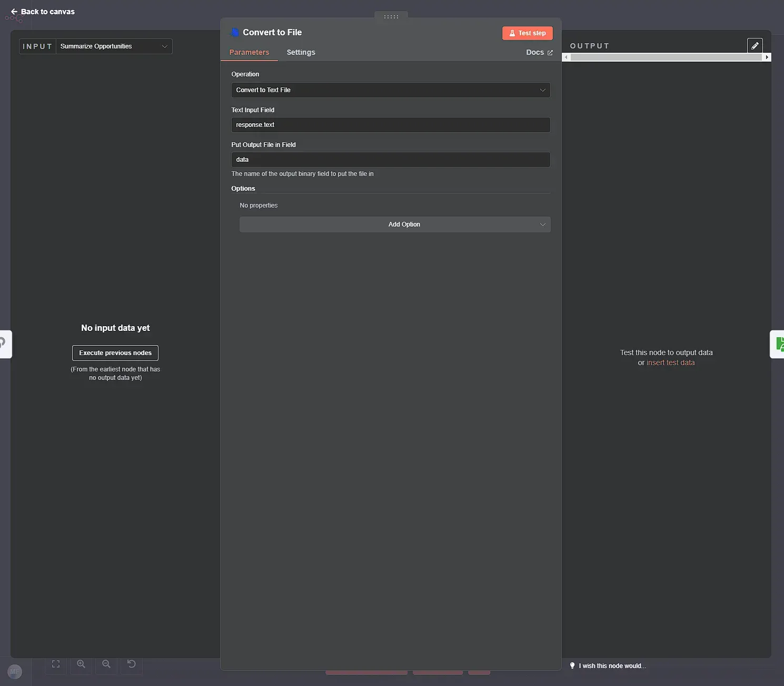
Task: Click the Summarize Opportunities chevron
Action: click(x=164, y=46)
